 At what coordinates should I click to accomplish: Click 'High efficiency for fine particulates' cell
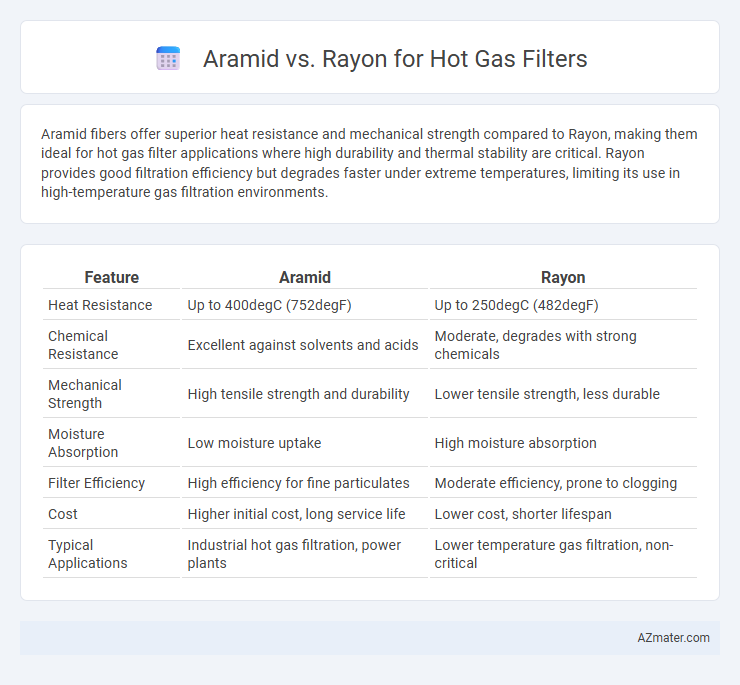pos(298,483)
